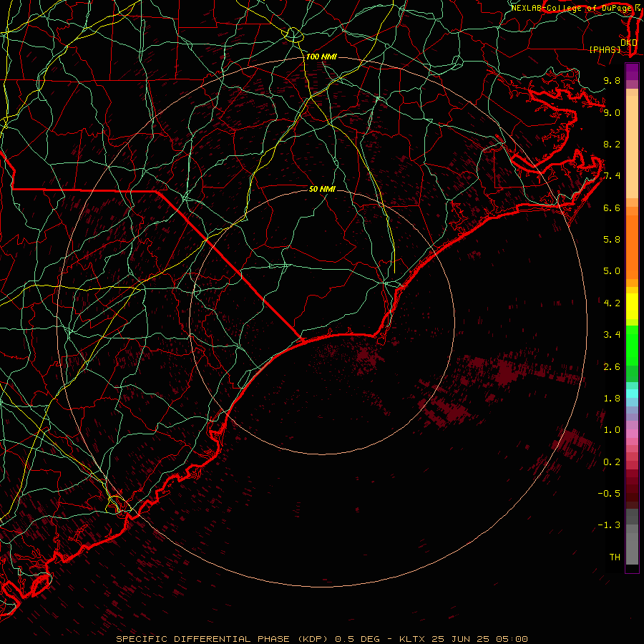
Task: Click the DKD product label
Action: point(629,42)
